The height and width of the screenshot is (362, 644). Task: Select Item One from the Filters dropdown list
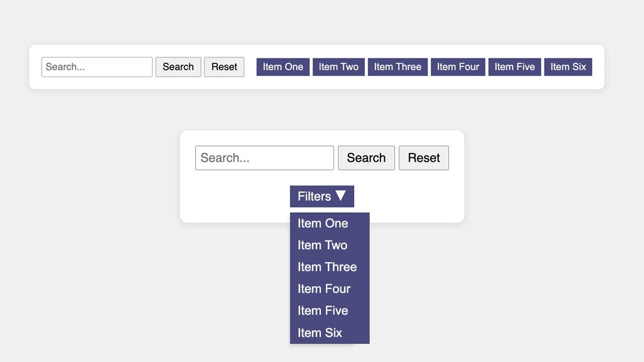[x=323, y=223]
